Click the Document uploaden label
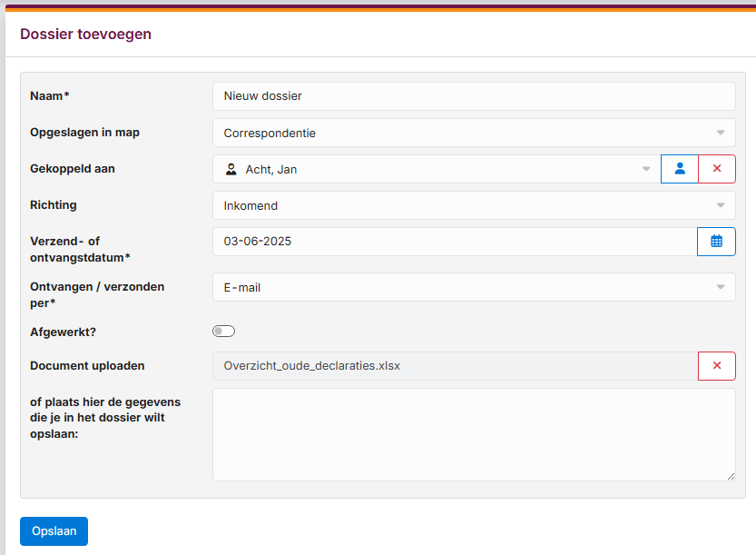This screenshot has height=555, width=756. click(87, 366)
